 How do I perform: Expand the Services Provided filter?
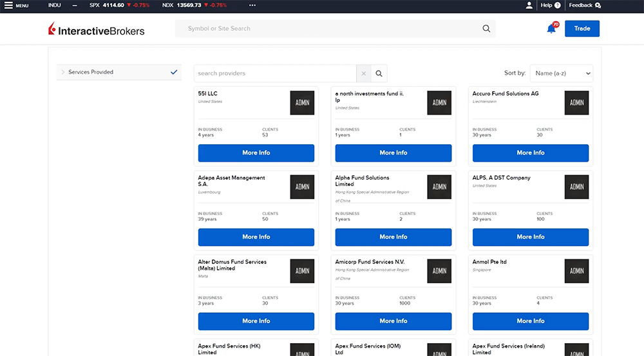click(x=63, y=72)
